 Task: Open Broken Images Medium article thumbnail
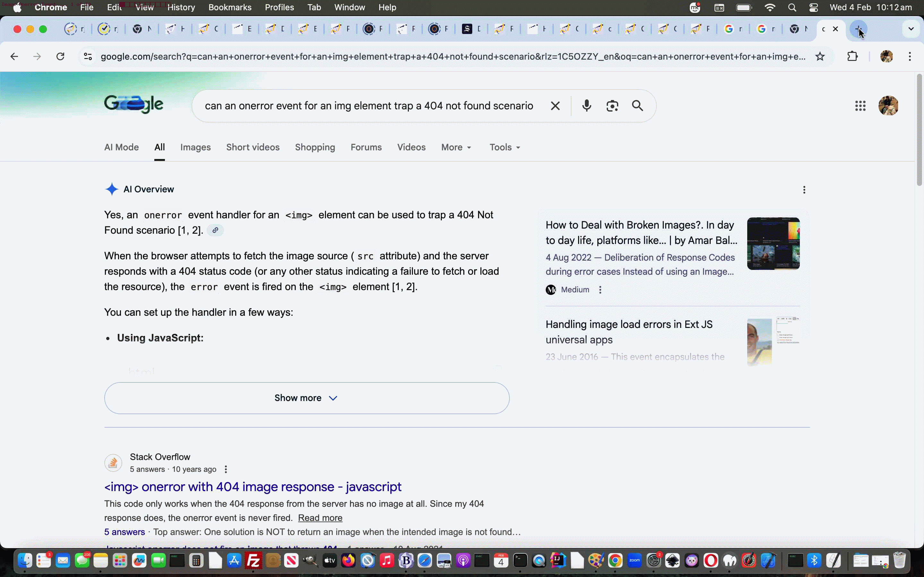pos(773,244)
